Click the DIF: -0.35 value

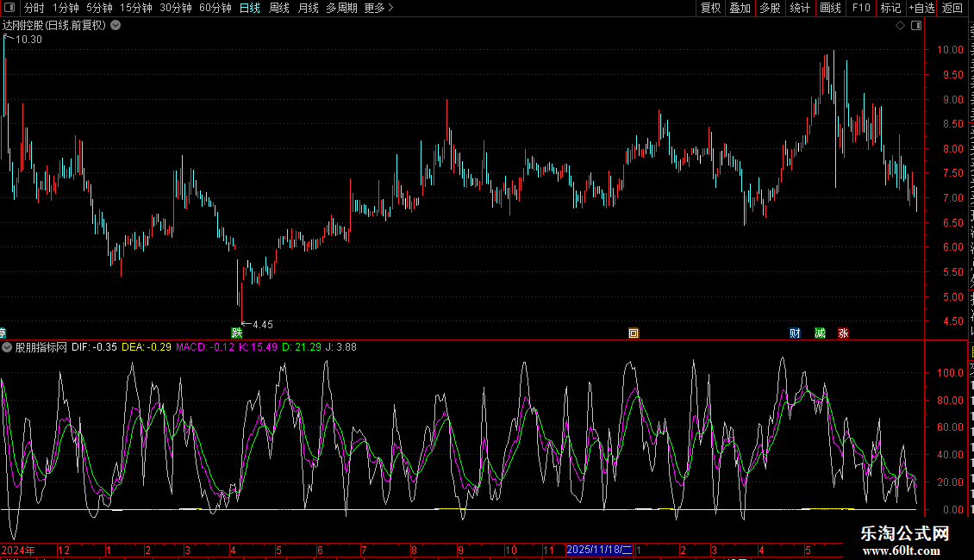click(x=95, y=347)
